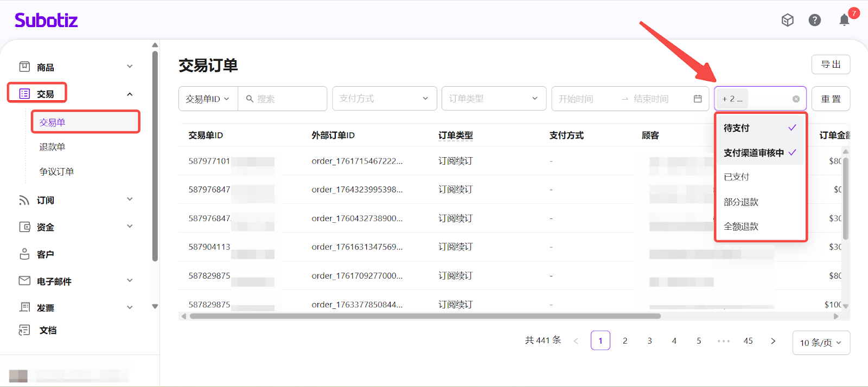Click the 搜索 input field
The height and width of the screenshot is (387, 868).
tap(289, 99)
